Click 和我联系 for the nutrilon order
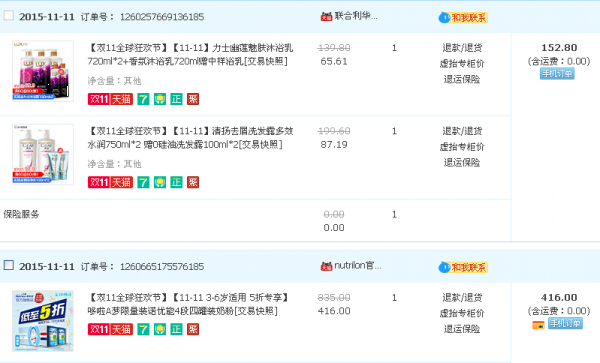 click(463, 267)
